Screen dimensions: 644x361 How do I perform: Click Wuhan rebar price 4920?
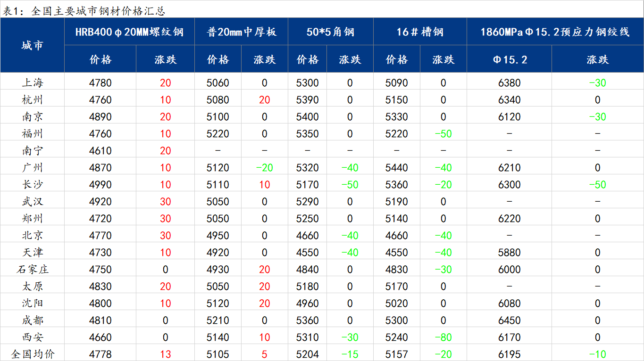[100, 202]
